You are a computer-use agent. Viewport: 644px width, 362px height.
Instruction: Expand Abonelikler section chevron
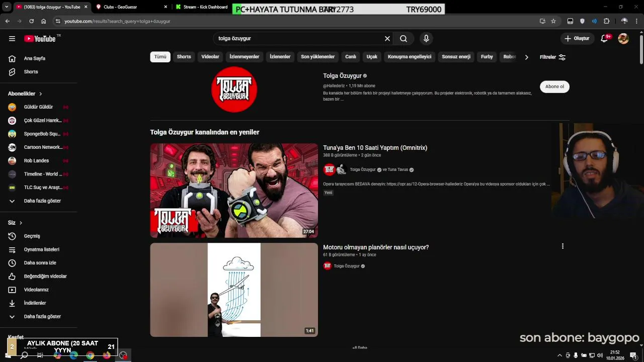tap(41, 94)
